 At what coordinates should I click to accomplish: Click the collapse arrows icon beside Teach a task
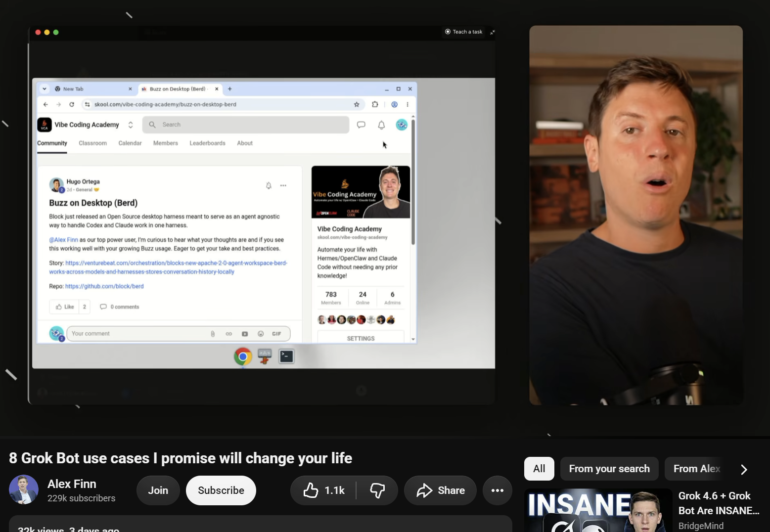pos(492,32)
